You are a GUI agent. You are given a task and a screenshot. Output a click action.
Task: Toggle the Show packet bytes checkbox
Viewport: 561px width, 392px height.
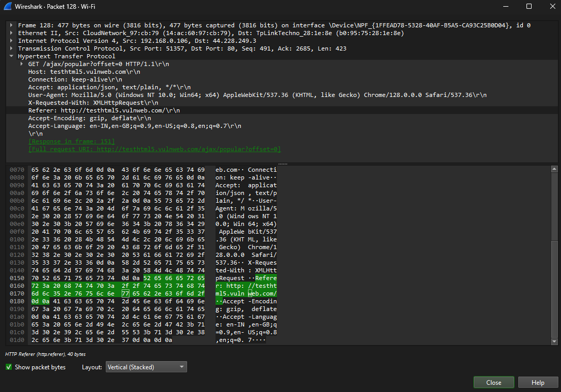tap(9, 367)
